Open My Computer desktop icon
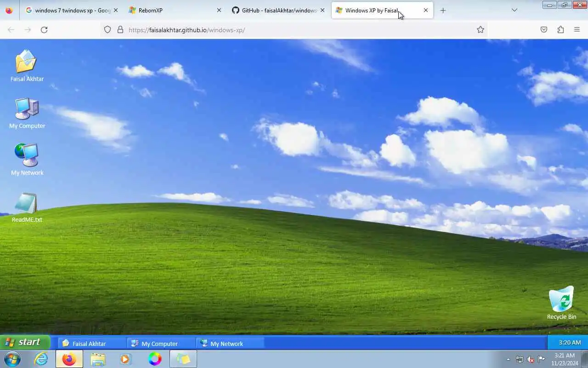 [x=27, y=113]
